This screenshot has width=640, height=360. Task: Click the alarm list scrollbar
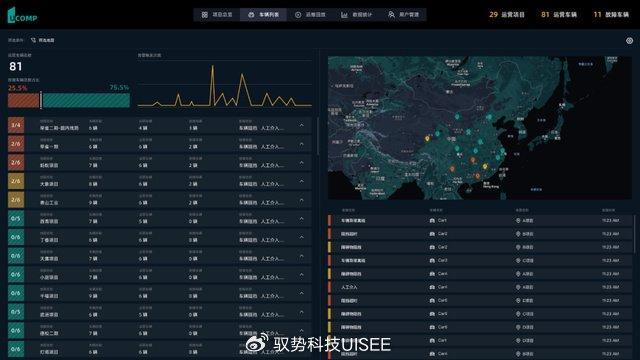[634, 235]
